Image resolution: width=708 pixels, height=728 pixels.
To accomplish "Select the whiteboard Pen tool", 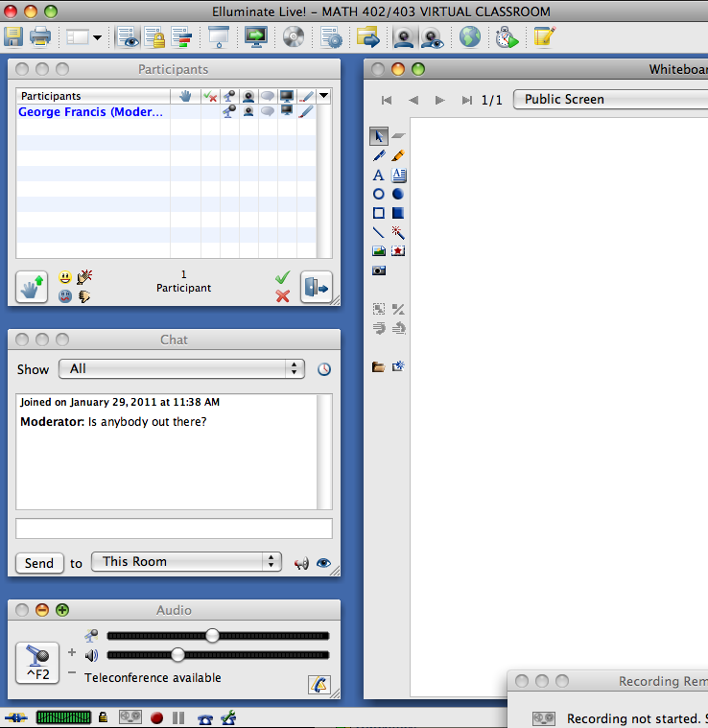I will coord(379,155).
